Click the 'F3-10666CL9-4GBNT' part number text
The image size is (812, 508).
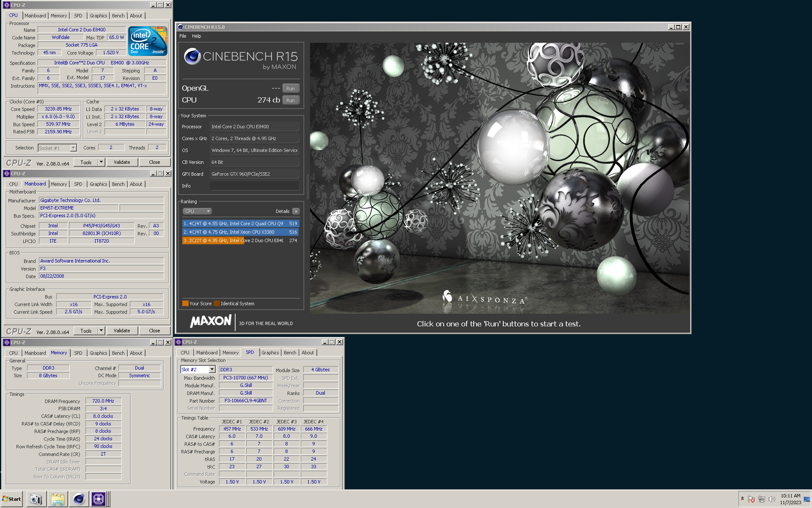click(x=246, y=400)
